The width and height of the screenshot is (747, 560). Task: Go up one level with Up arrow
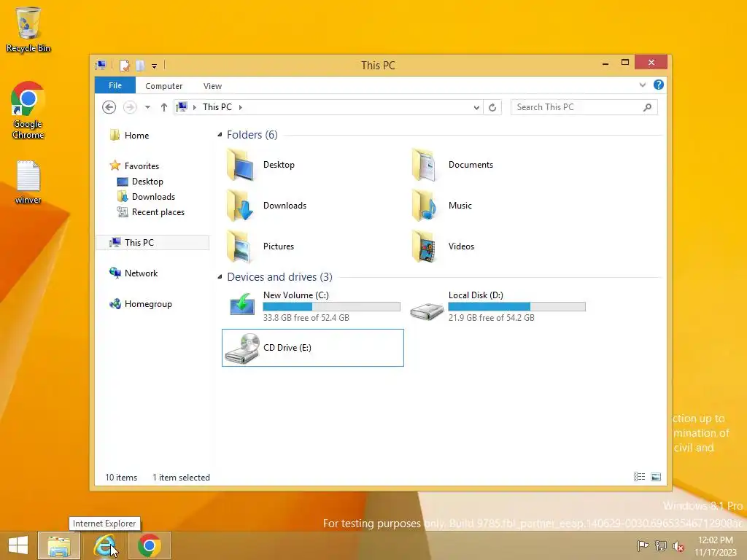tap(164, 107)
